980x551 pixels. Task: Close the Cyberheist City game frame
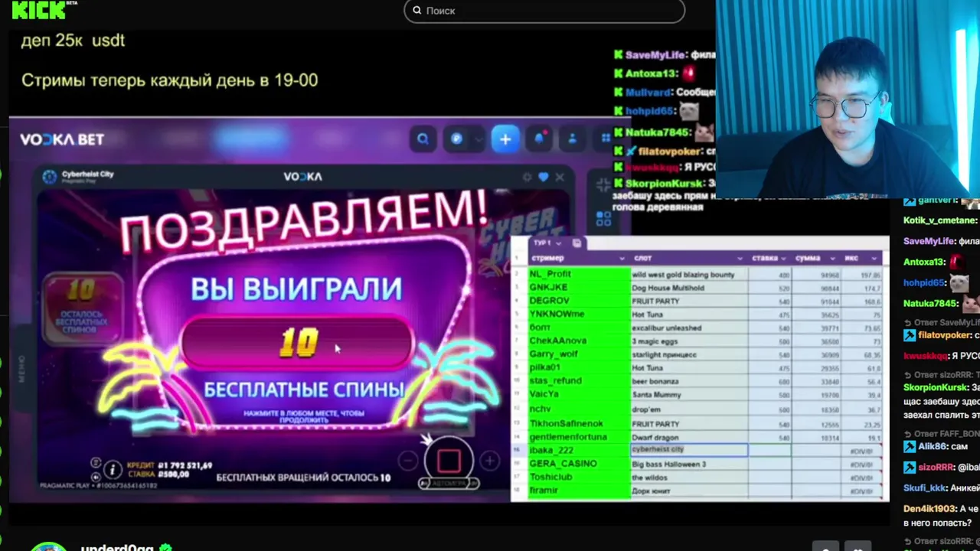[x=560, y=177]
